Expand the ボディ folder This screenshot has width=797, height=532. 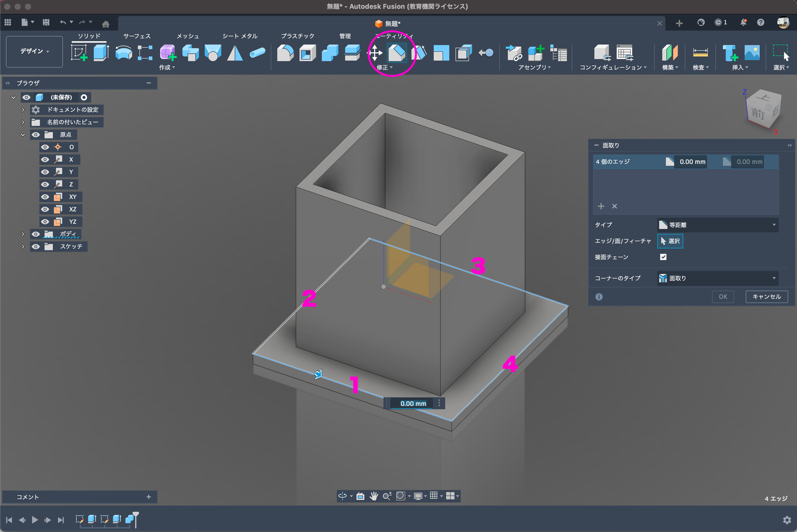(23, 234)
